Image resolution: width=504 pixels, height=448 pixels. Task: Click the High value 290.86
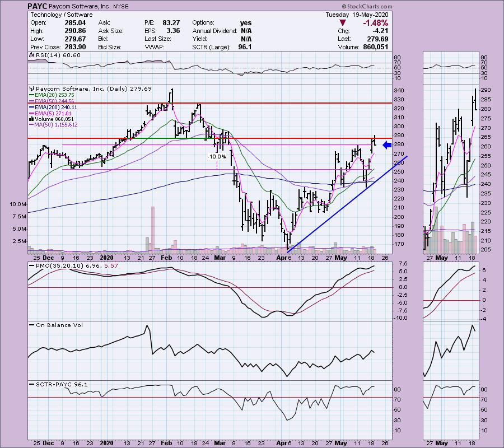[x=75, y=31]
